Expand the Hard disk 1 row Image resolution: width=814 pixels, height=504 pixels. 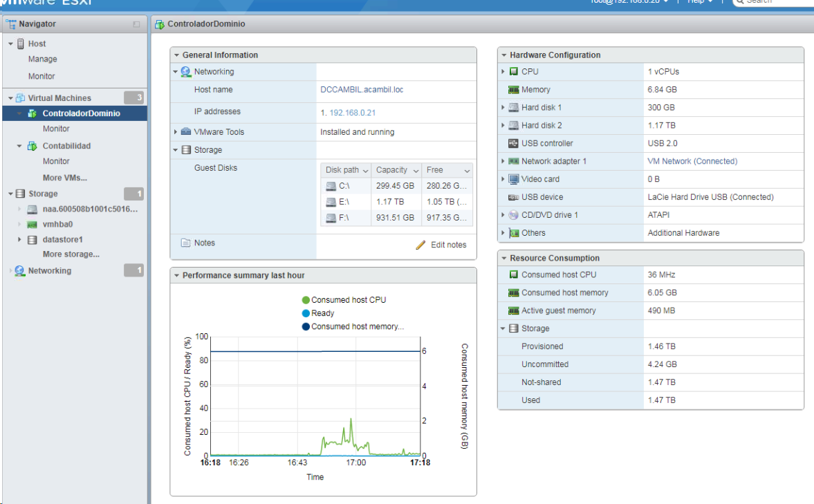pos(503,108)
